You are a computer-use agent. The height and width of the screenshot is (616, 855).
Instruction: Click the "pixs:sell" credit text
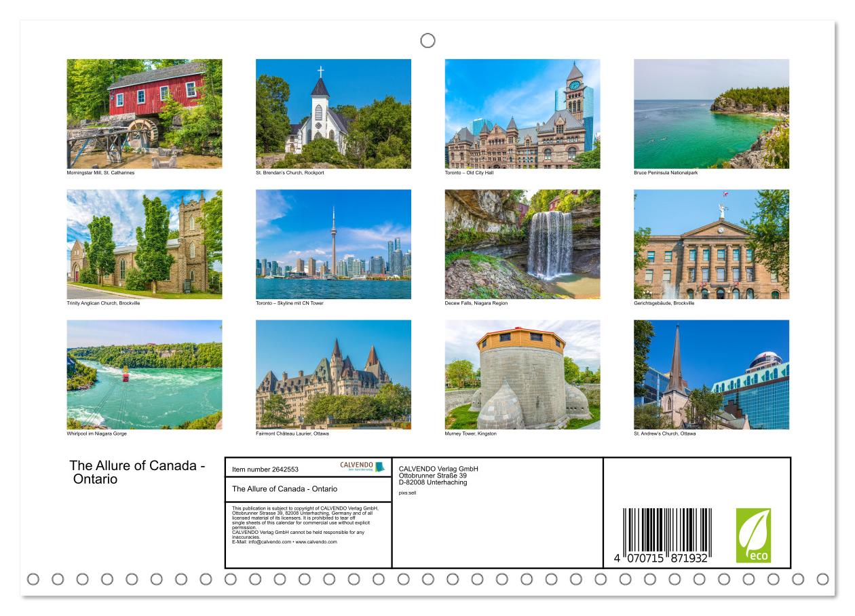[408, 493]
